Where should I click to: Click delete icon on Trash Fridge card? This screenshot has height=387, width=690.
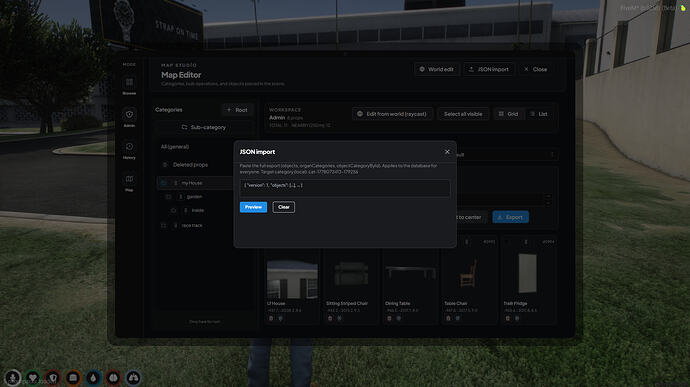(x=507, y=318)
